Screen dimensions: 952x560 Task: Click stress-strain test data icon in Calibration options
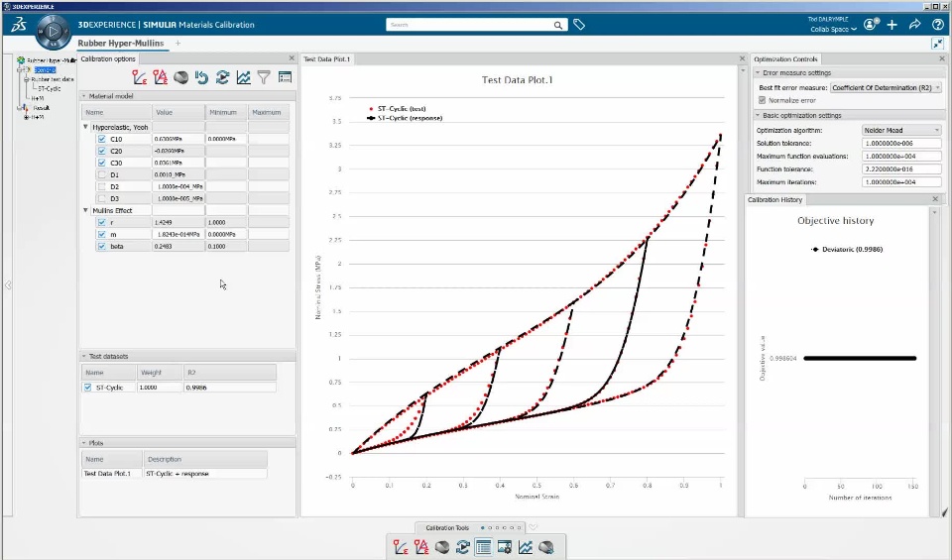point(140,77)
